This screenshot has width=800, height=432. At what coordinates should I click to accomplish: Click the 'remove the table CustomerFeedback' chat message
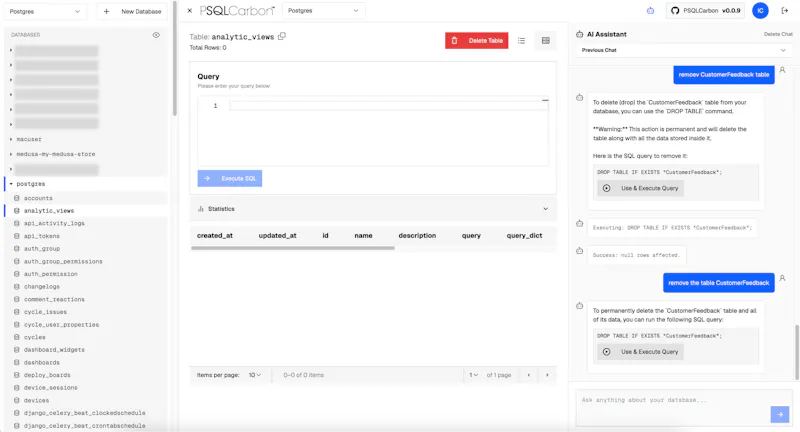[x=718, y=283]
